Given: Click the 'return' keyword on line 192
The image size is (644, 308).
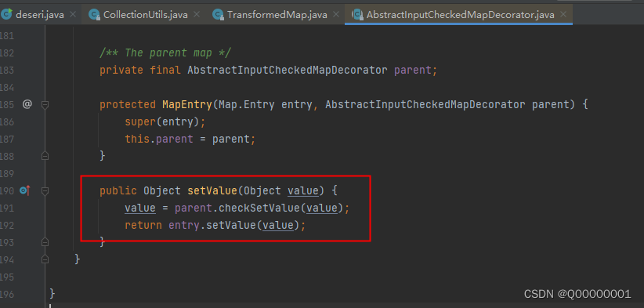Looking at the screenshot, I should coord(143,226).
